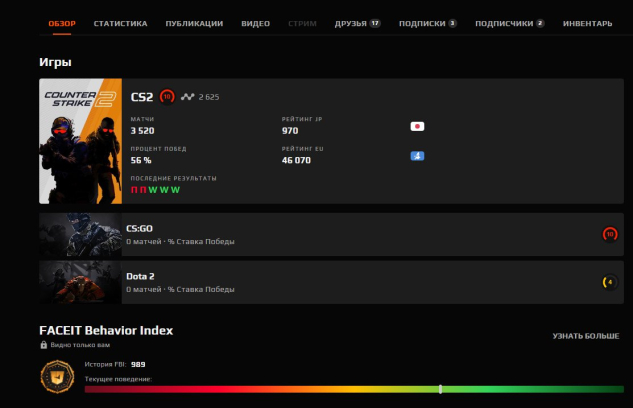
Task: Click the behavior index bar marker
Action: [x=440, y=389]
